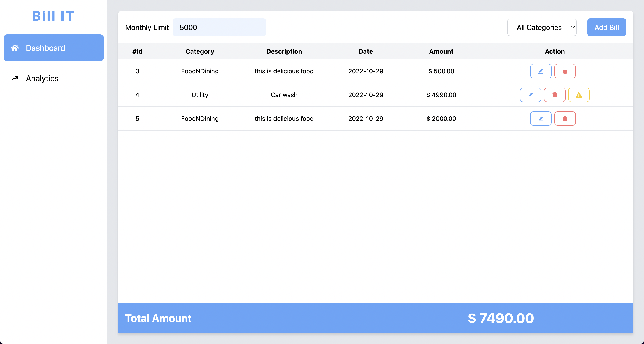Screen dimensions: 644x344
Task: Click the Amount column header
Action: (441, 51)
